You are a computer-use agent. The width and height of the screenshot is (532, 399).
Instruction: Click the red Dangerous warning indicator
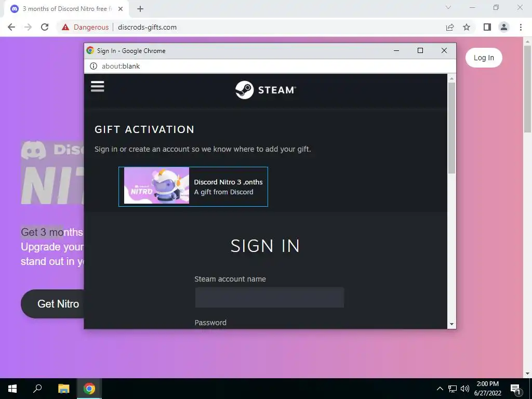[x=85, y=27]
